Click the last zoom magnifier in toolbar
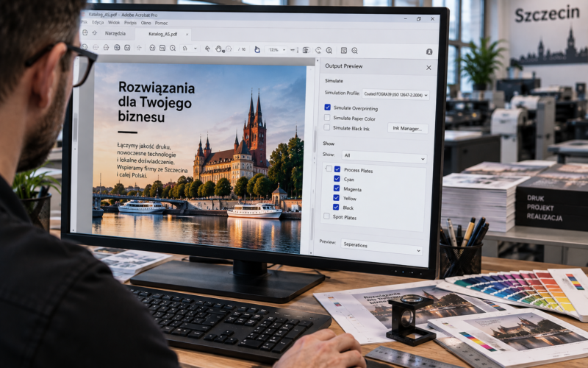588x368 pixels. (x=354, y=50)
